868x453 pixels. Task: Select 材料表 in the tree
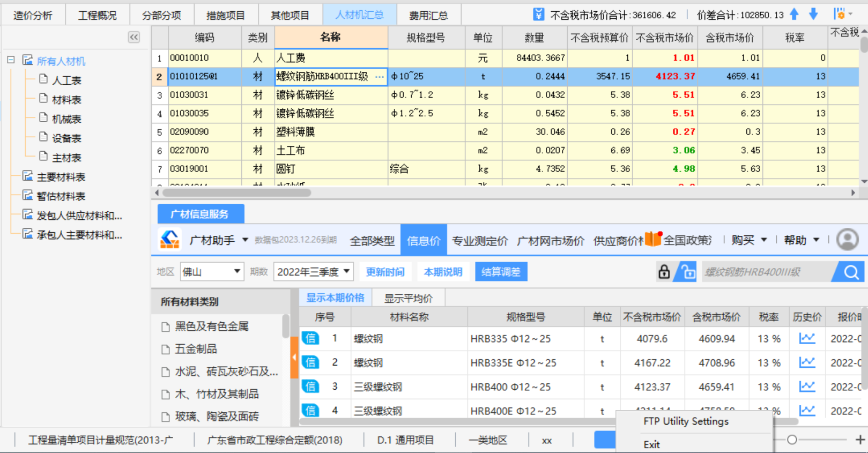[x=66, y=100]
